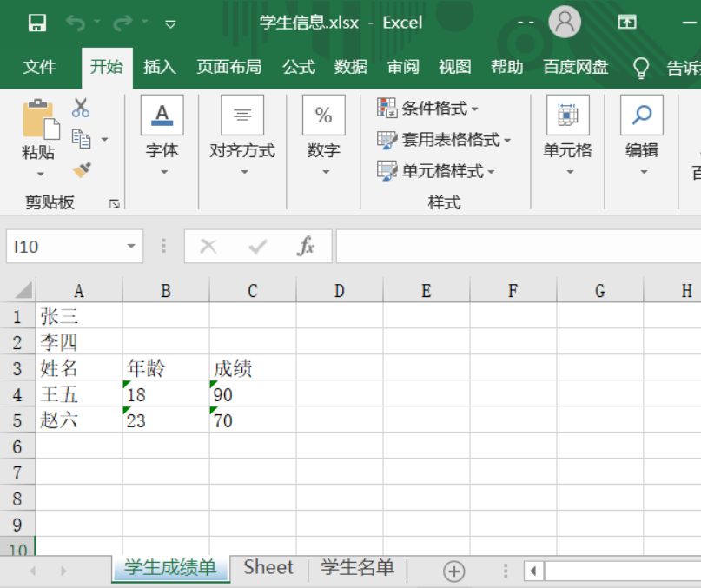Open the Name Box dropdown arrow
The height and width of the screenshot is (588, 701).
coord(131,247)
